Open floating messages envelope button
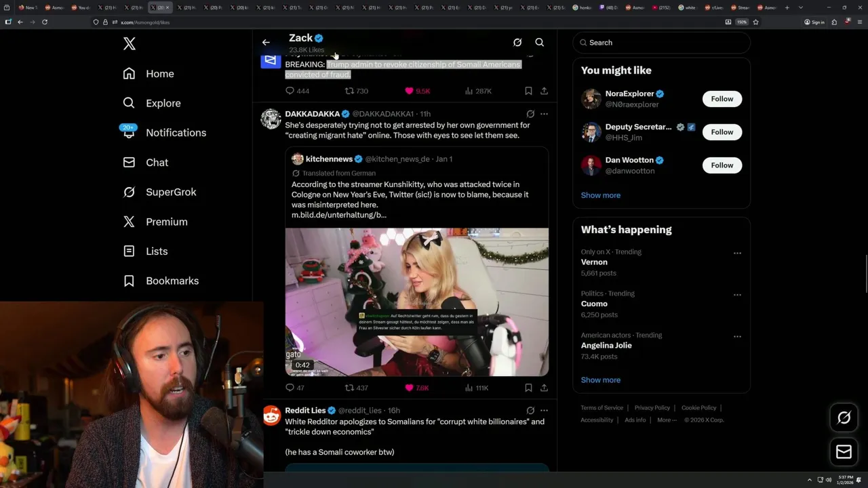Screen dimensions: 868x488 [844, 452]
